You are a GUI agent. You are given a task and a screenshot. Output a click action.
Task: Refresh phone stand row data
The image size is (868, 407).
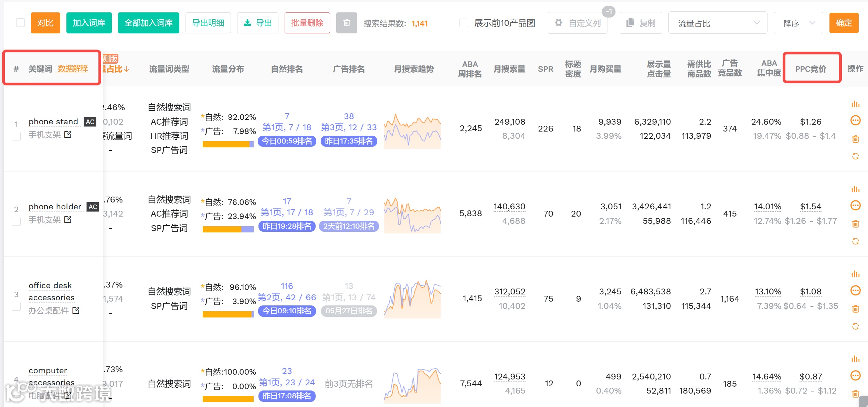click(855, 156)
